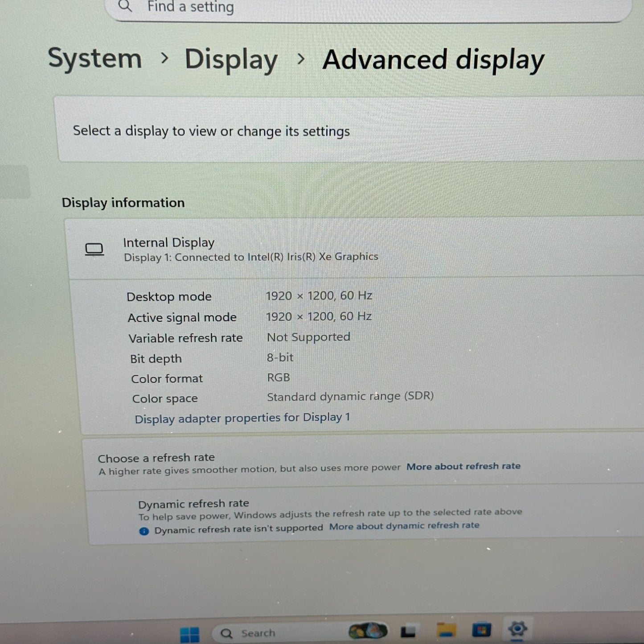Open File Explorer from the taskbar
This screenshot has width=644, height=644.
[x=446, y=630]
